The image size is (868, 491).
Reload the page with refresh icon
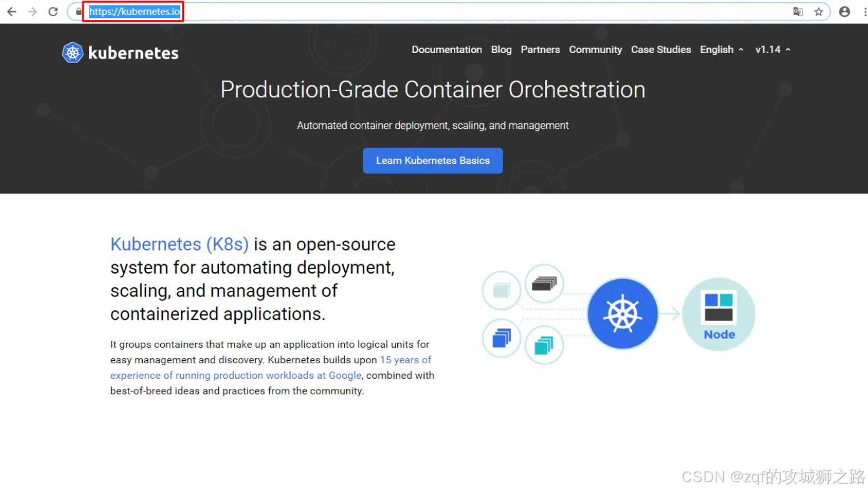(x=53, y=12)
